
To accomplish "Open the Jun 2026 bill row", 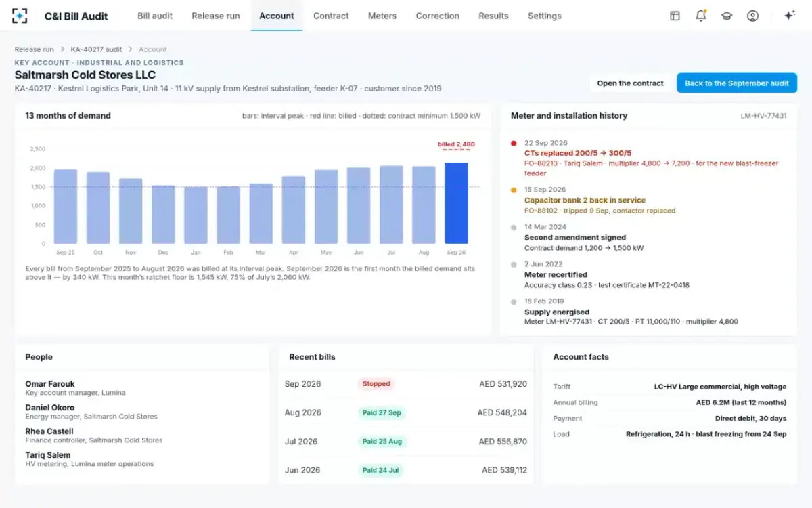I will [x=406, y=470].
